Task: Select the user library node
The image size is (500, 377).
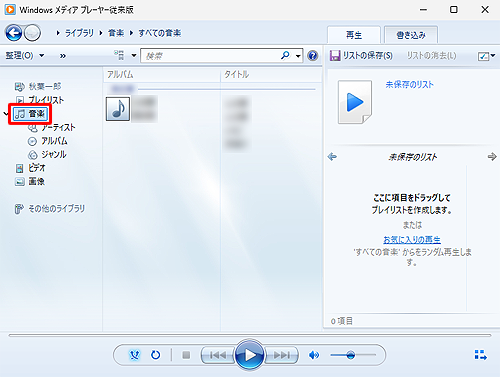Action: point(38,87)
